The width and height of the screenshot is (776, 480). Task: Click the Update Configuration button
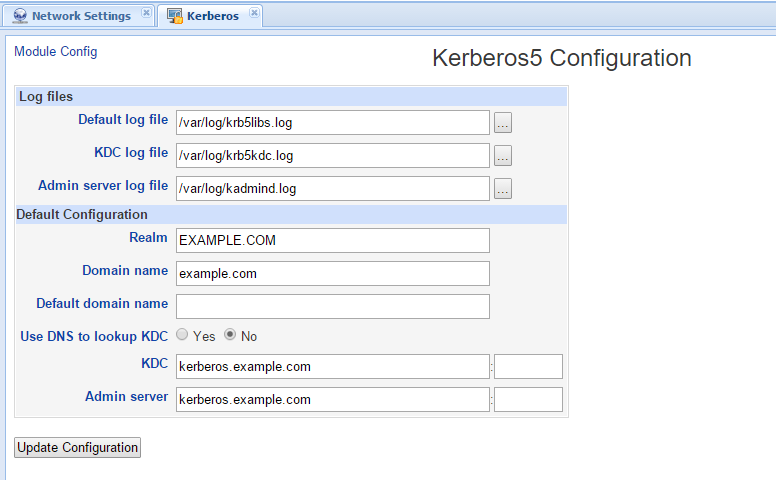point(77,447)
